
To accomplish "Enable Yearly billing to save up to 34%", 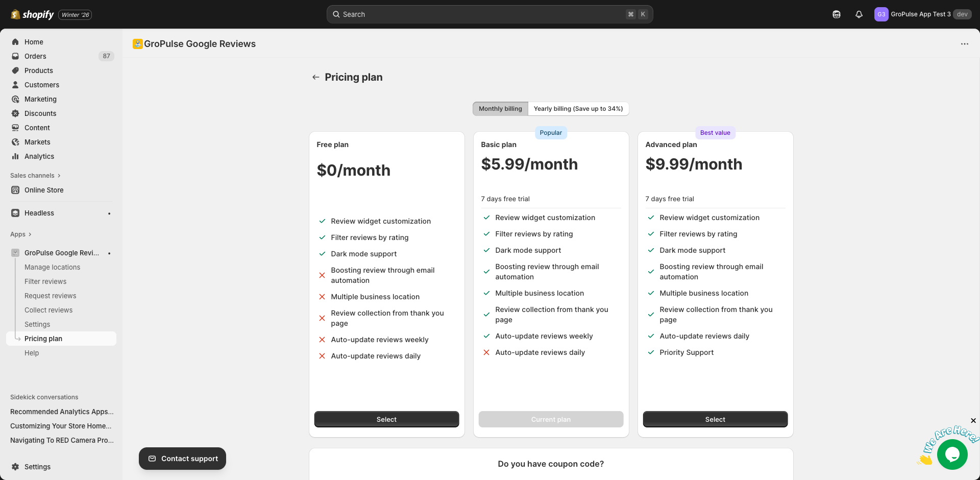I will 578,108.
